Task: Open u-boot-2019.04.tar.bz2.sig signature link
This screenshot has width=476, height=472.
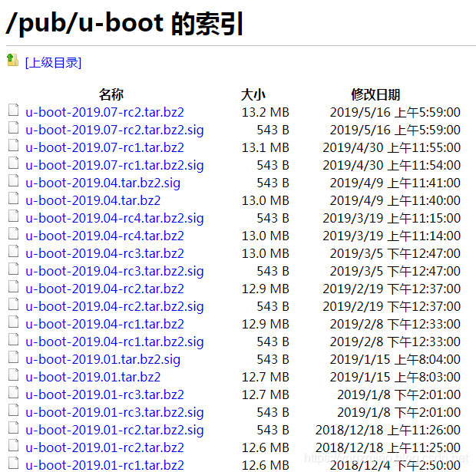Action: (x=103, y=183)
